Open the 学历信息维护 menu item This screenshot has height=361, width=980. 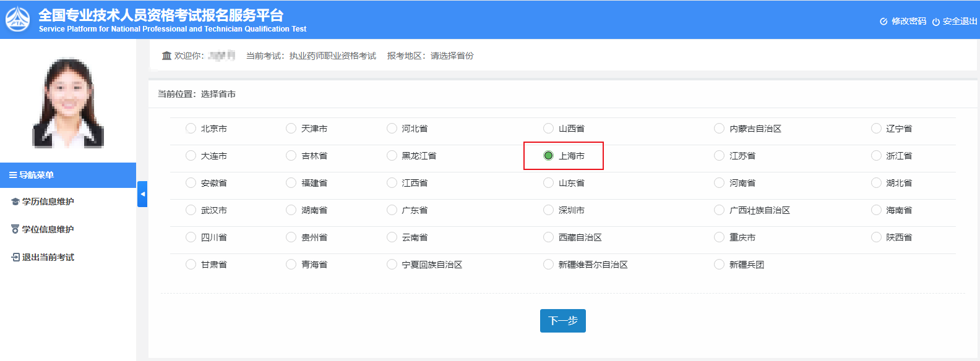(48, 202)
